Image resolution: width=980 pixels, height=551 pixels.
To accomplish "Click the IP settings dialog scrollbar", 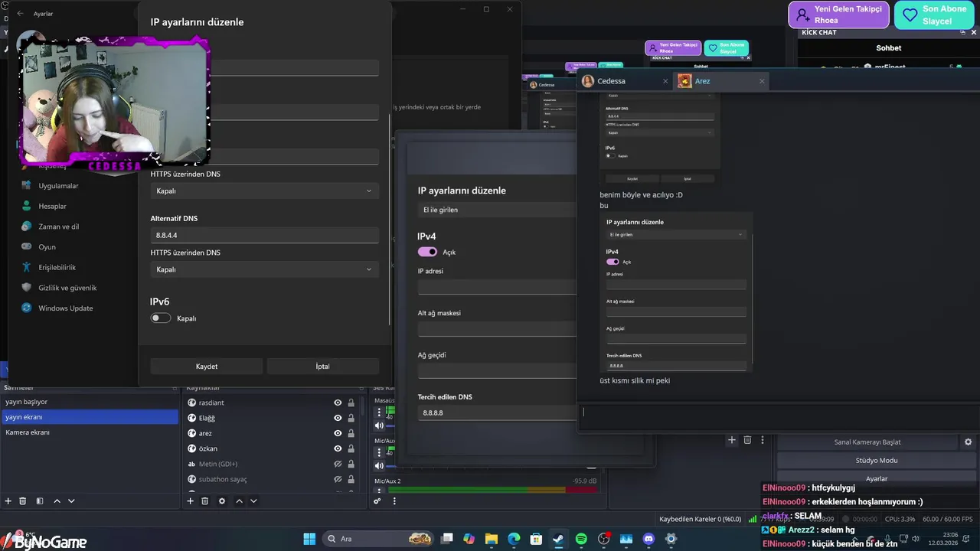I will tap(390, 218).
